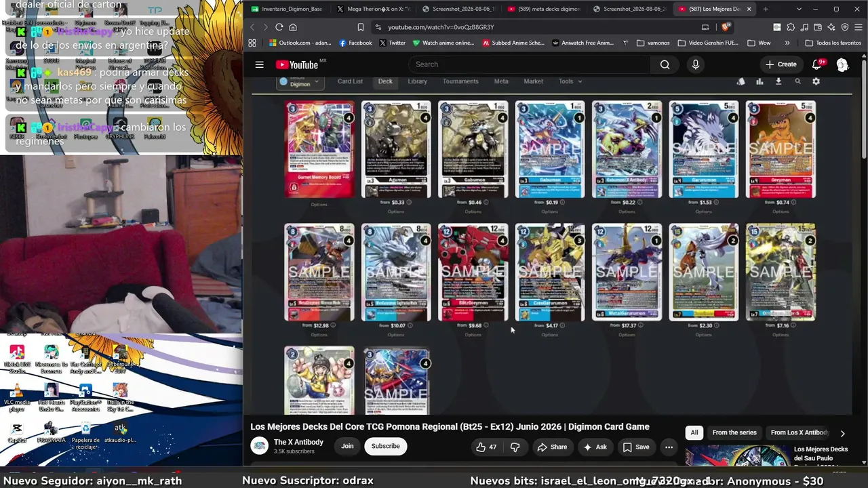Close the active Los Mejores Decks tab
Screen dimensions: 868x488
tap(749, 9)
